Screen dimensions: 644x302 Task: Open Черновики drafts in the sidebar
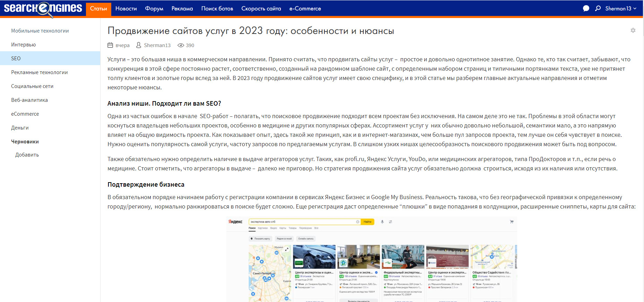click(25, 142)
